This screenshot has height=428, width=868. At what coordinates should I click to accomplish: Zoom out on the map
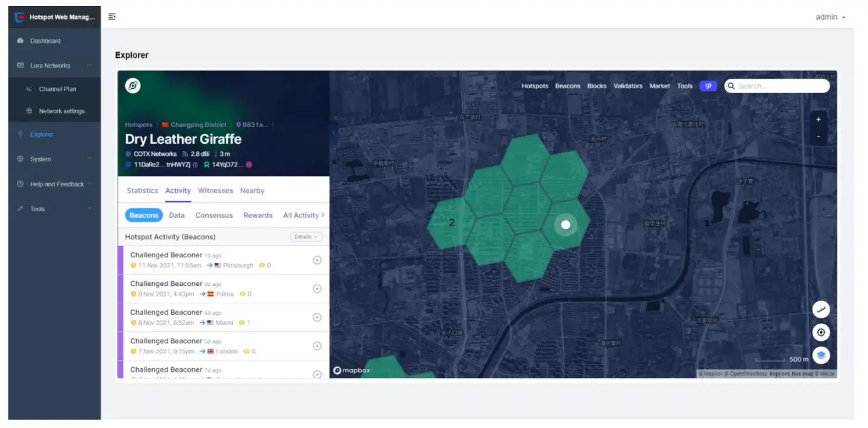pyautogui.click(x=818, y=136)
